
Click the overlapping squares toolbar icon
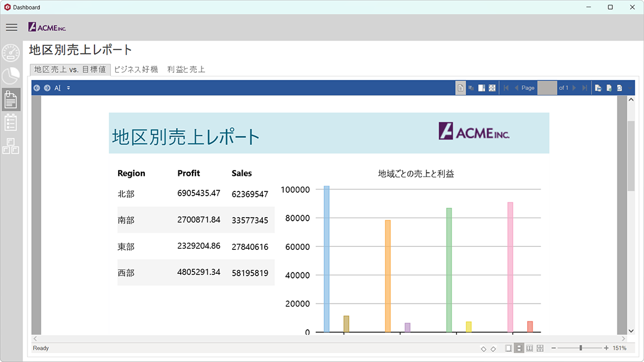click(471, 88)
